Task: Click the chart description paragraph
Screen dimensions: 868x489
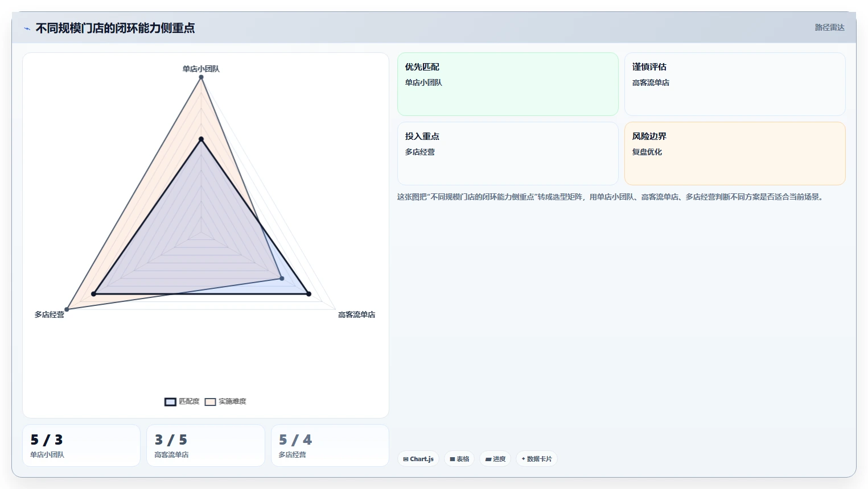Action: point(611,197)
